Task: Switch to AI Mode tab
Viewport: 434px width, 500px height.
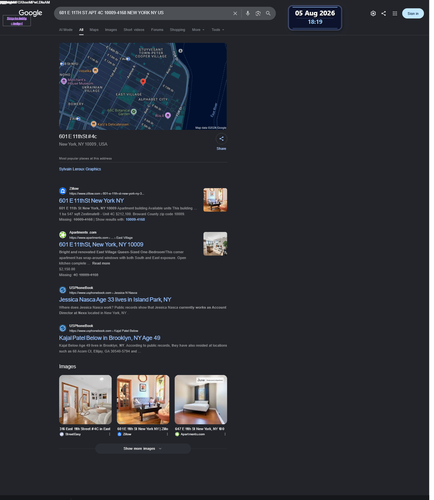Action: tap(66, 30)
